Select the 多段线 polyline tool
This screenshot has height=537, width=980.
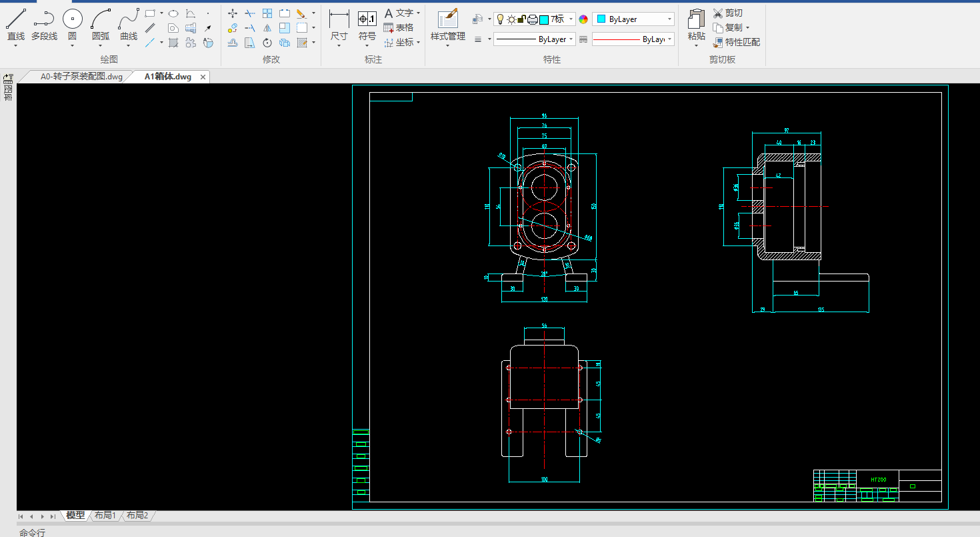pyautogui.click(x=44, y=20)
